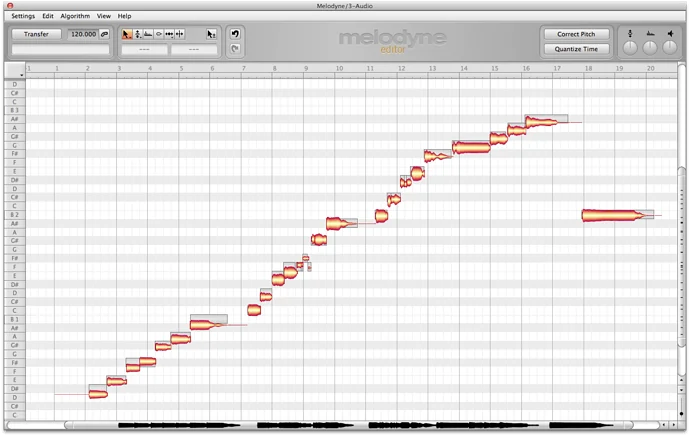
Task: Open the View menu
Action: click(x=104, y=16)
